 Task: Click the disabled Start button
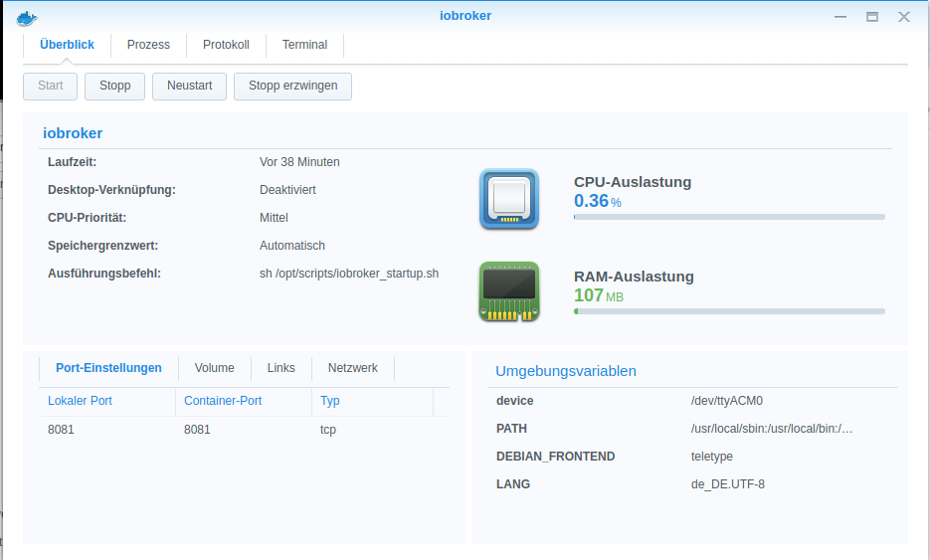pos(51,86)
